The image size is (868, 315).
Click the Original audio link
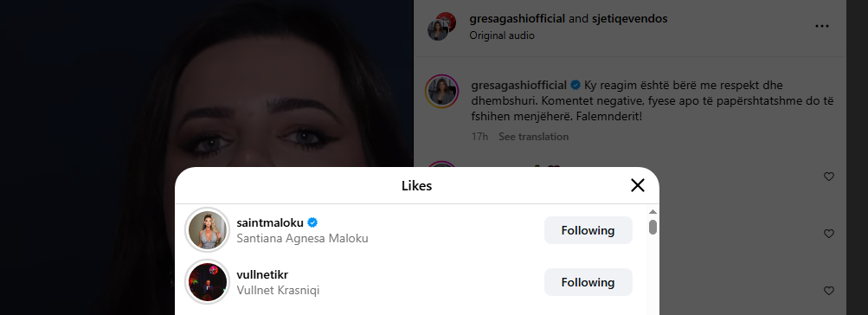(502, 35)
